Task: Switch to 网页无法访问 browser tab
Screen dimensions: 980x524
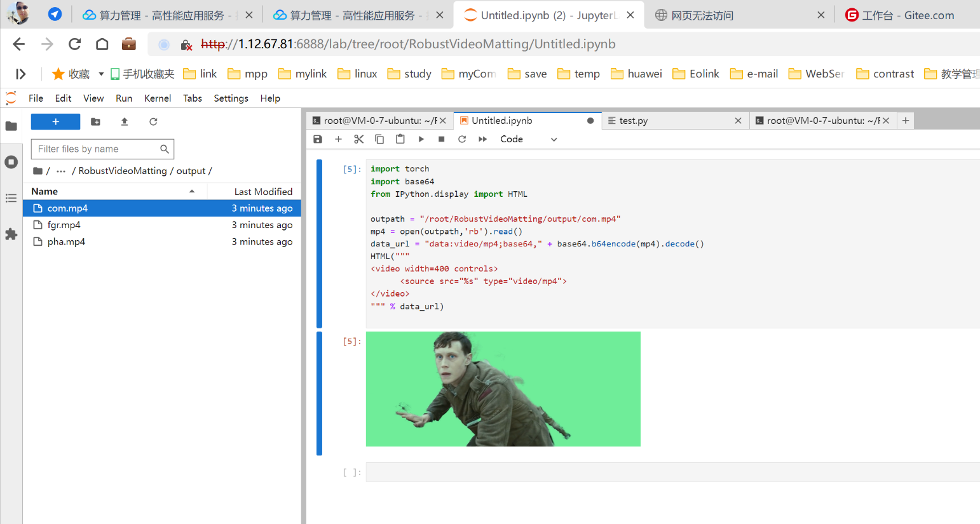Action: point(740,15)
